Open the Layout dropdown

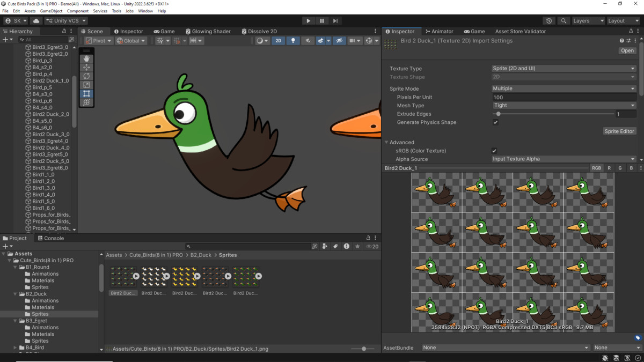(x=624, y=21)
